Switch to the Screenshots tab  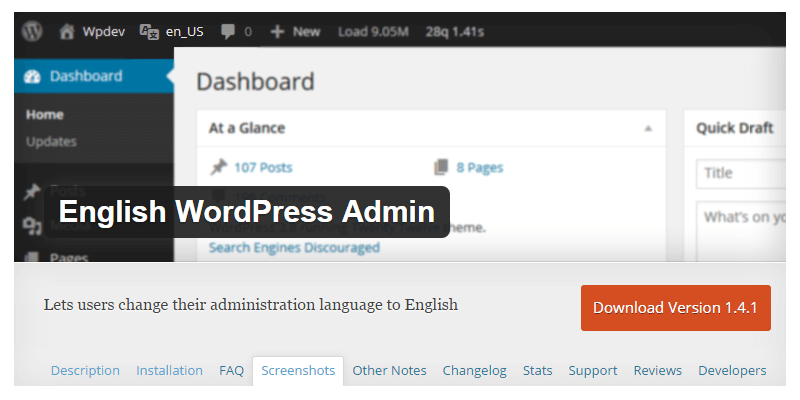pos(298,370)
